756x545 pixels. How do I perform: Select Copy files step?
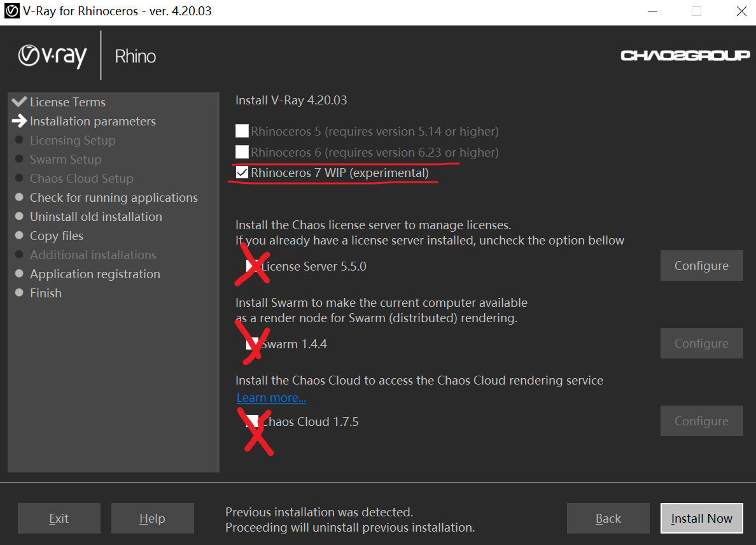57,236
